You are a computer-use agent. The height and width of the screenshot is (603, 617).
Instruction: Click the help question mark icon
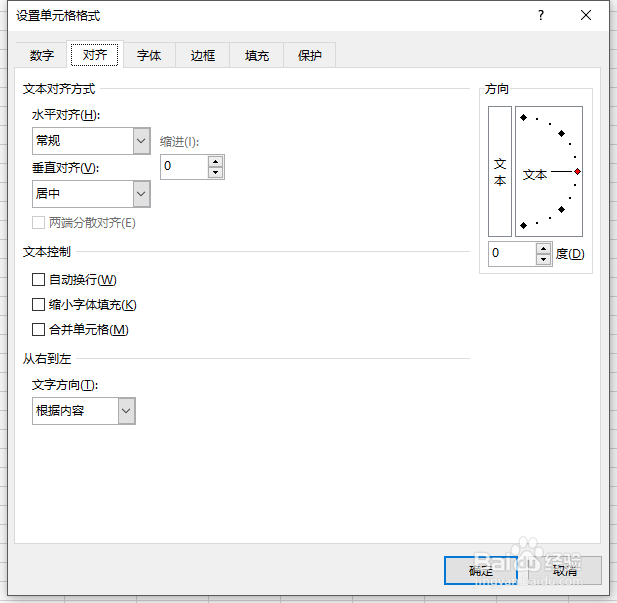(x=541, y=15)
